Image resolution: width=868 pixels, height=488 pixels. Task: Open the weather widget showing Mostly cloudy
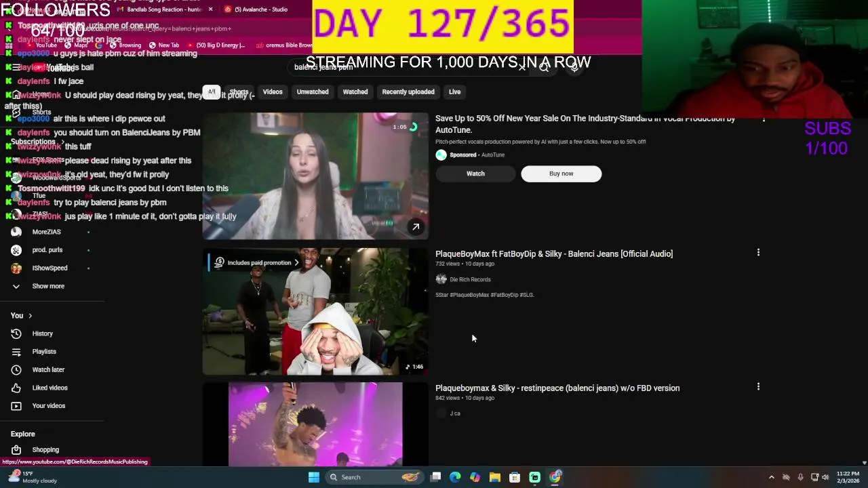pos(31,477)
